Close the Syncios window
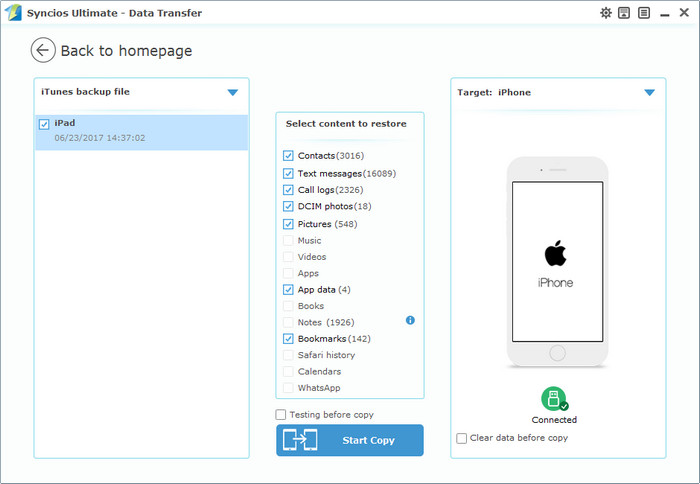This screenshot has width=700, height=484. tap(684, 13)
